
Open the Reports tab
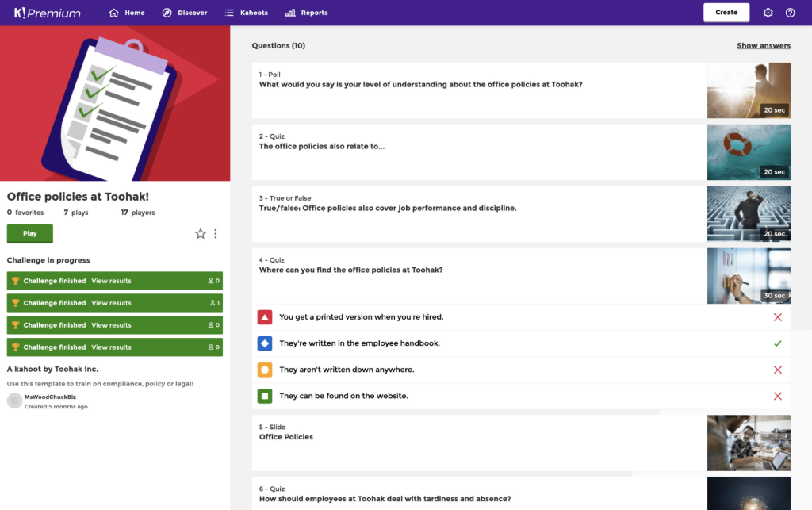(x=306, y=13)
